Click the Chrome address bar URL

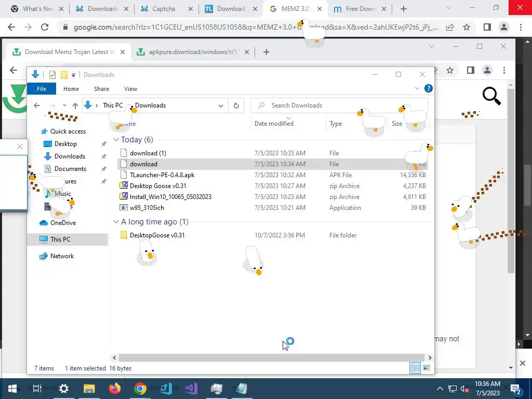click(x=256, y=27)
